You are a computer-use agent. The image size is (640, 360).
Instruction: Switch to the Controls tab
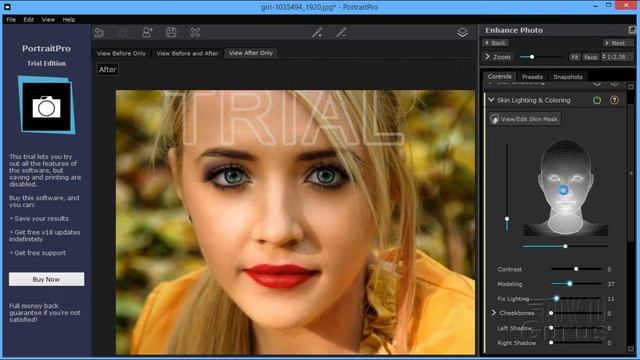pyautogui.click(x=499, y=76)
